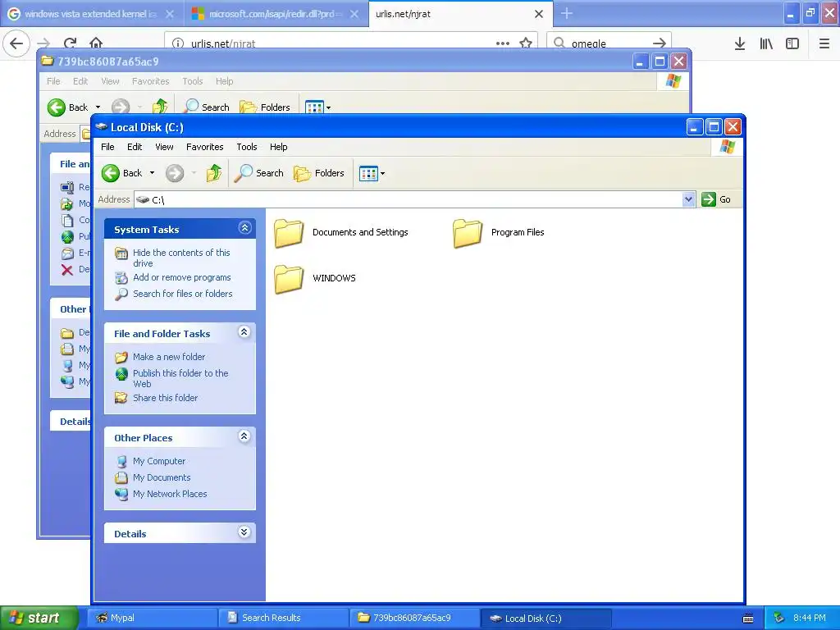Expand the Details panel
Image resolution: width=840 pixels, height=630 pixels.
coord(244,532)
